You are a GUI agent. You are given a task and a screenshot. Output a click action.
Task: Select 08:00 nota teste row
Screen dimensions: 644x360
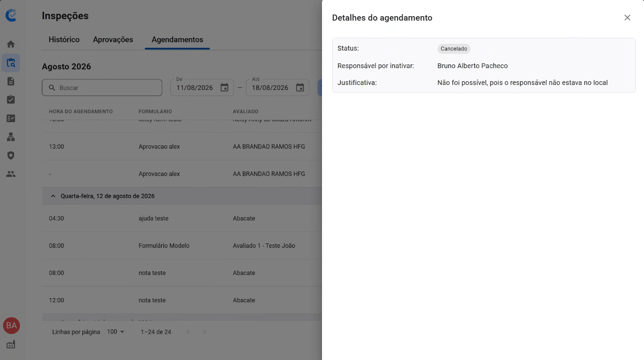182,273
